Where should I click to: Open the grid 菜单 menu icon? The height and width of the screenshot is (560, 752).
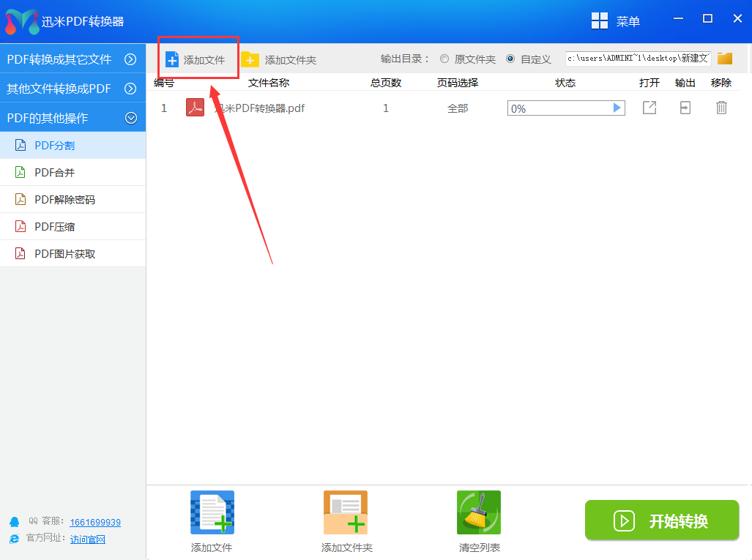click(600, 21)
